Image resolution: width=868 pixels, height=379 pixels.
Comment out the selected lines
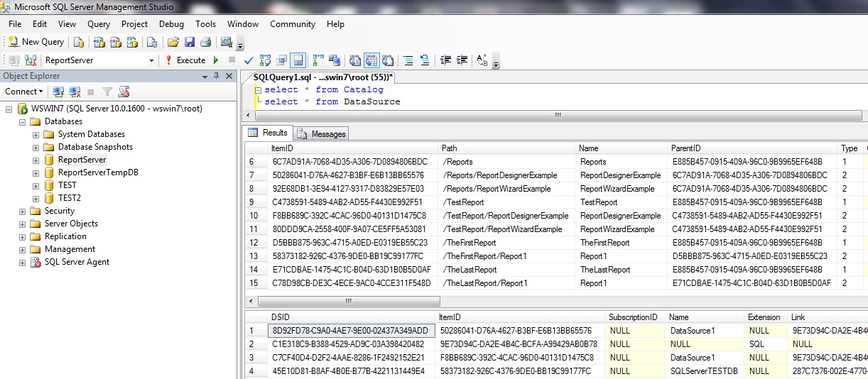pos(408,60)
